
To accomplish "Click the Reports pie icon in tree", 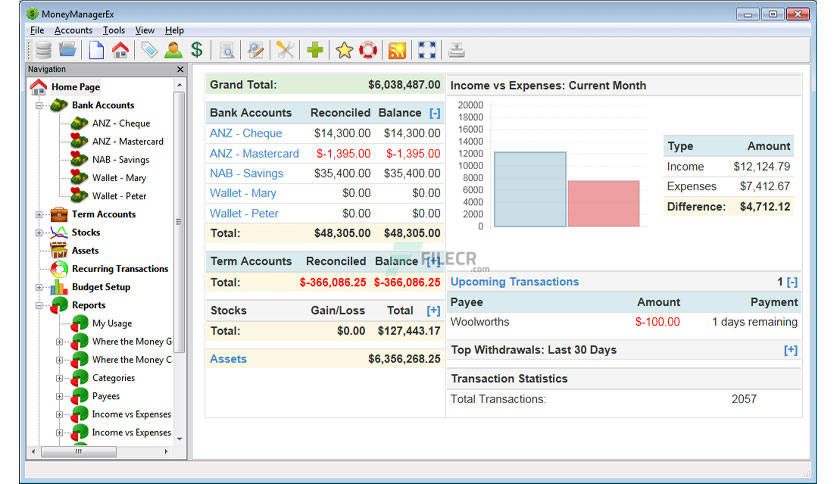I will point(59,305).
